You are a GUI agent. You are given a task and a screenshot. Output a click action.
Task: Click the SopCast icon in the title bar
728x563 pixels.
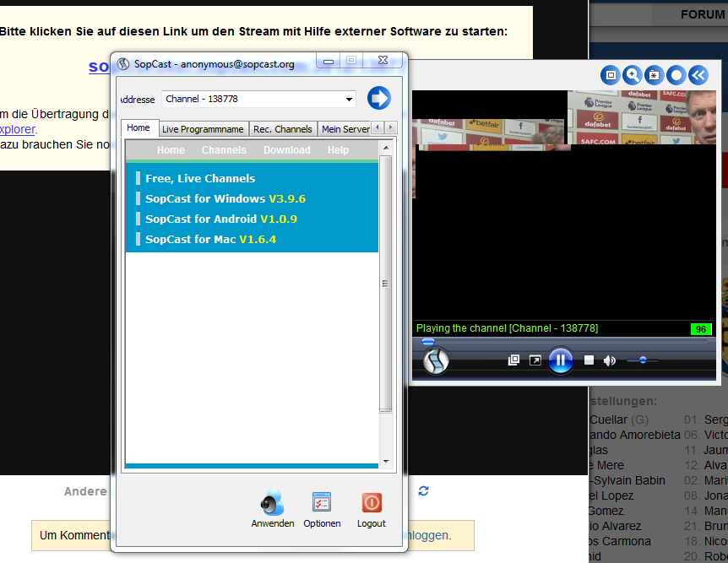[123, 64]
